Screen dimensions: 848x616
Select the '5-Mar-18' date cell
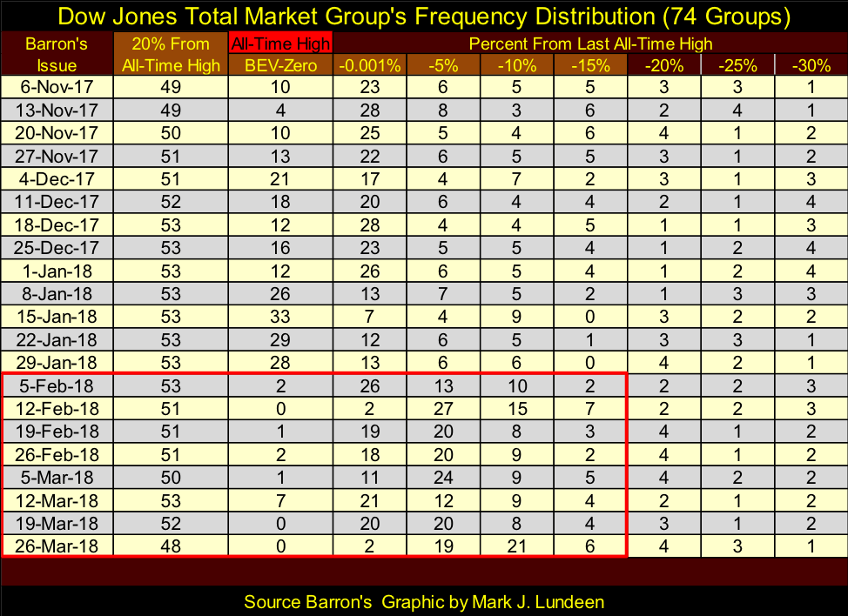57,477
